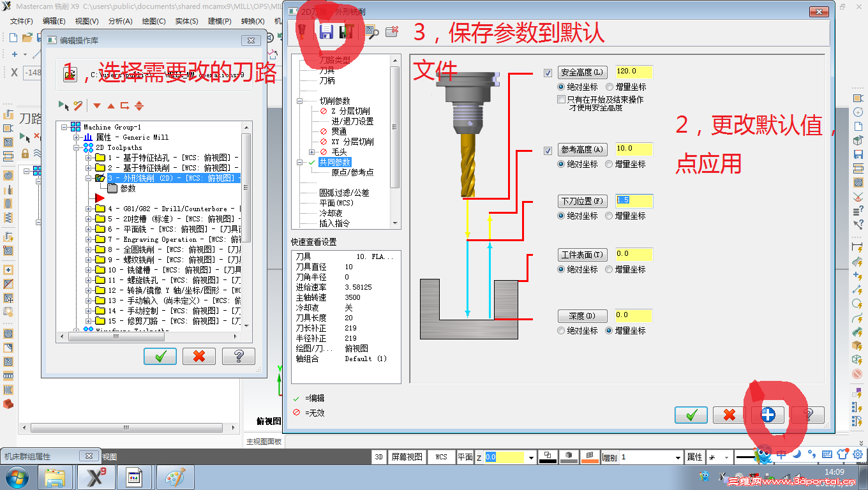Click the red insert-position arrow icon
868x490 pixels.
point(125,106)
